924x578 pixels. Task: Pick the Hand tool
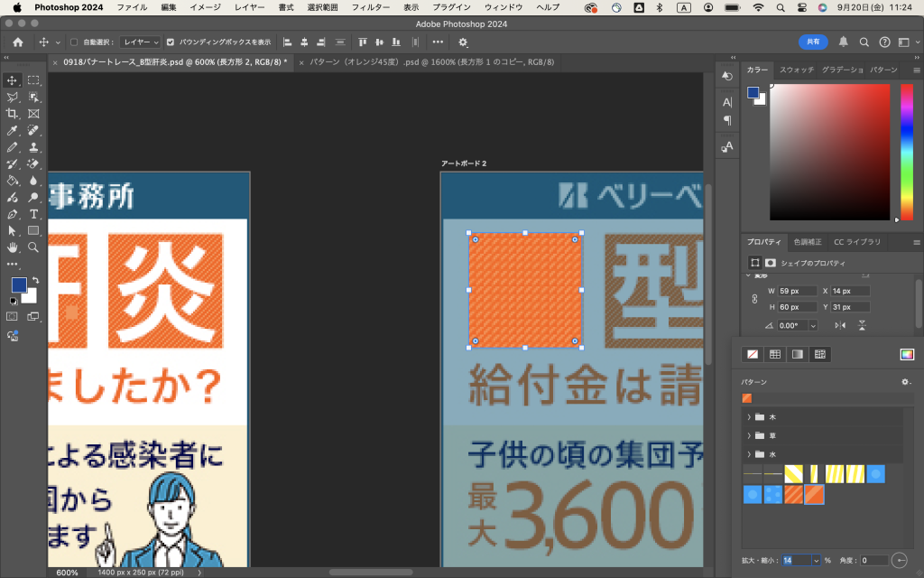[13, 247]
